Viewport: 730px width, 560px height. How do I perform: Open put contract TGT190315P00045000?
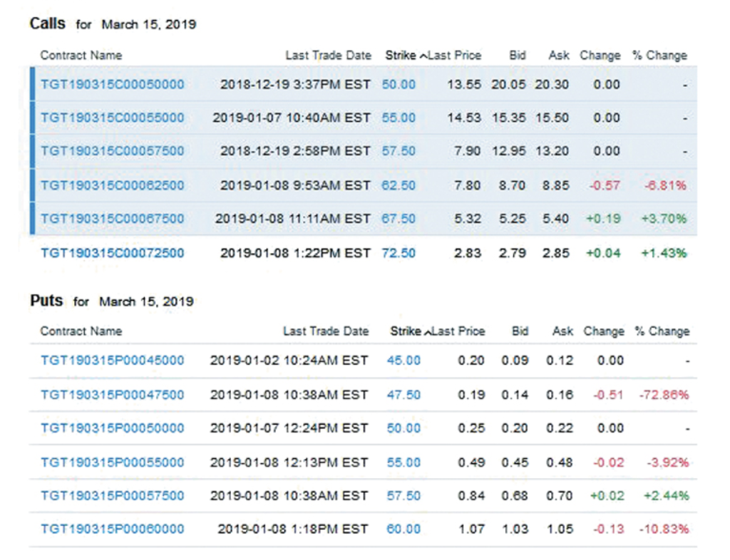tap(112, 361)
